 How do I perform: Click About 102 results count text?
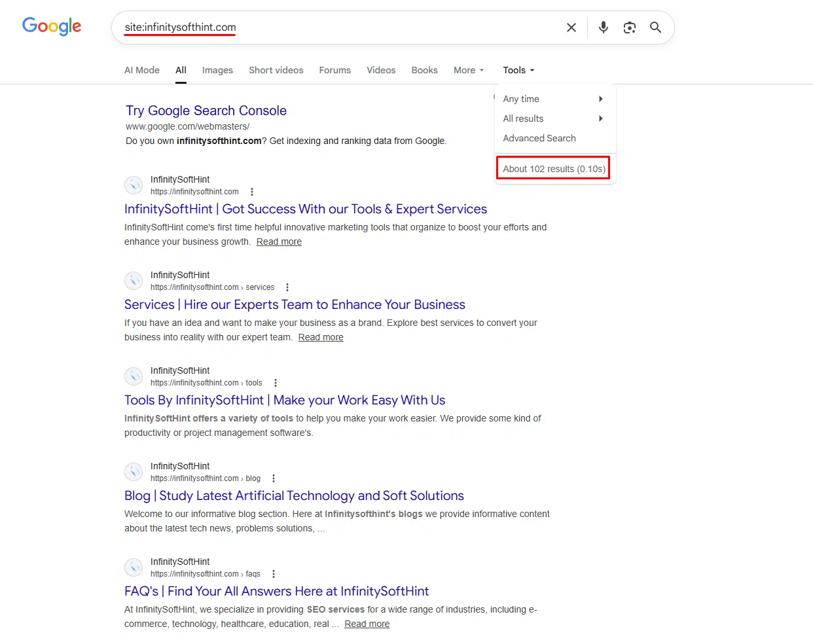tap(554, 169)
